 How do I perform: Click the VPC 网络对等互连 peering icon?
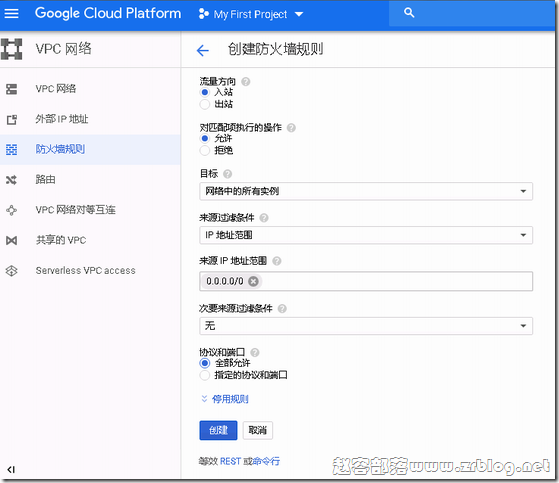click(x=11, y=210)
